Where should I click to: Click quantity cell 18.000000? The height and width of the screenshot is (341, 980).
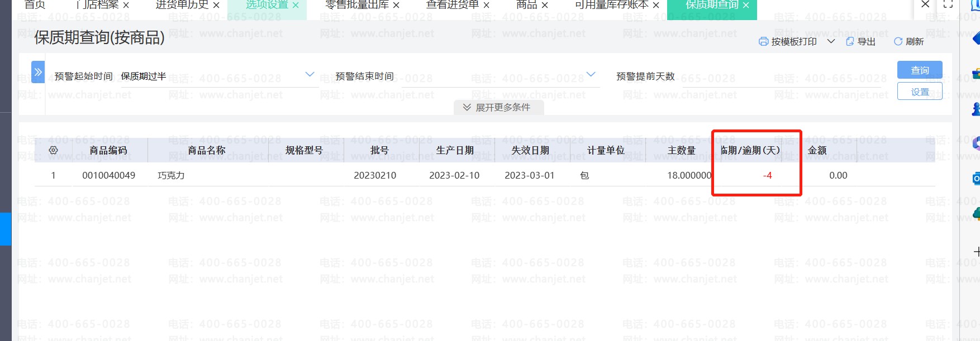tap(689, 175)
